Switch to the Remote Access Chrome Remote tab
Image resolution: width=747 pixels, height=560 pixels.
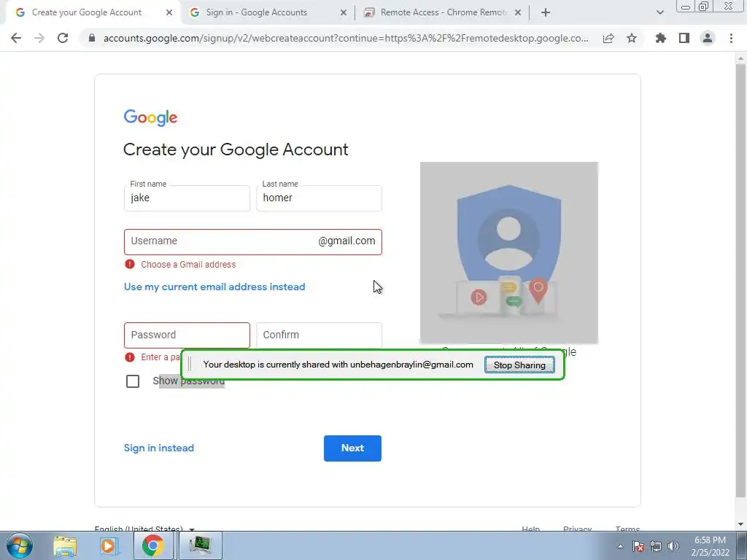click(443, 13)
